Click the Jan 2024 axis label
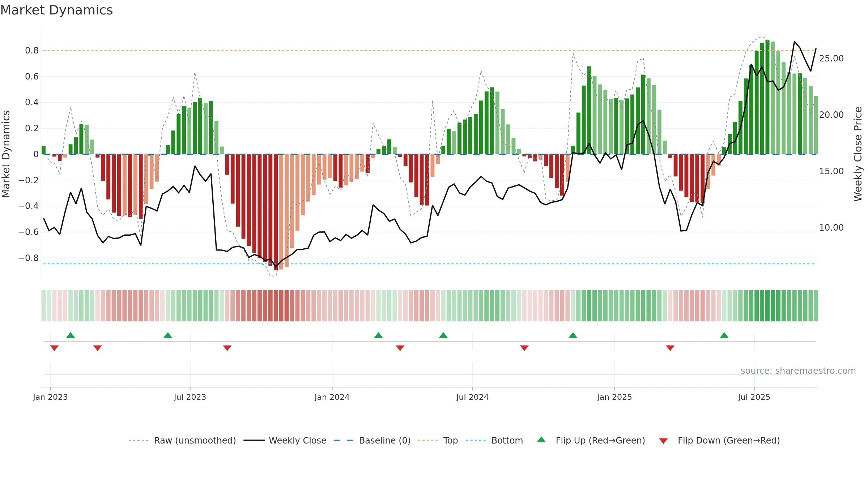Viewport: 868px width, 488px height. pyautogui.click(x=332, y=397)
